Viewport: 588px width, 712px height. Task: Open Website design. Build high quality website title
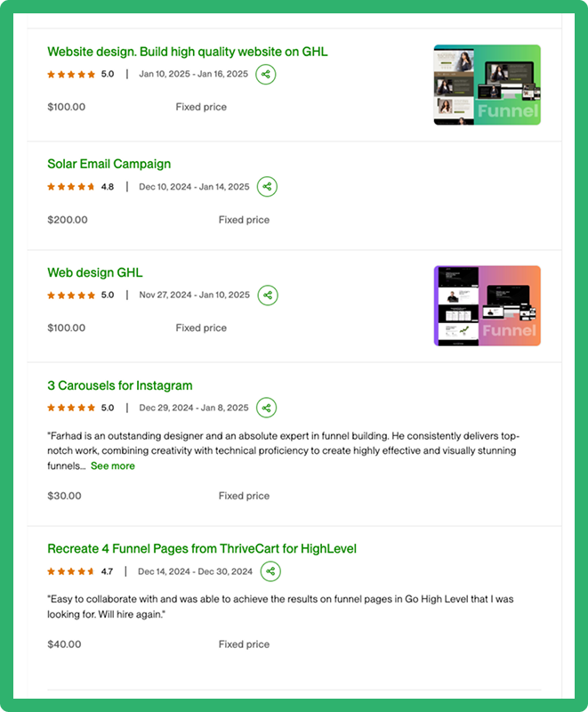(188, 52)
